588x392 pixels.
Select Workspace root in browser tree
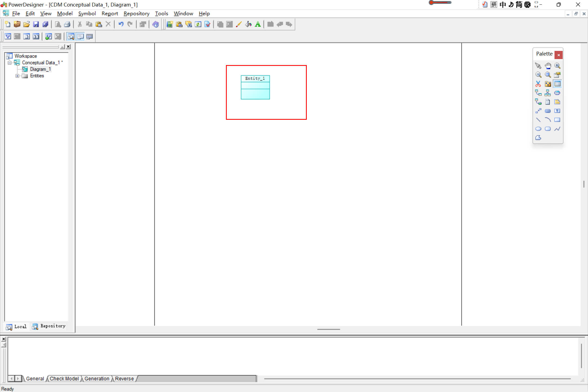tap(26, 56)
